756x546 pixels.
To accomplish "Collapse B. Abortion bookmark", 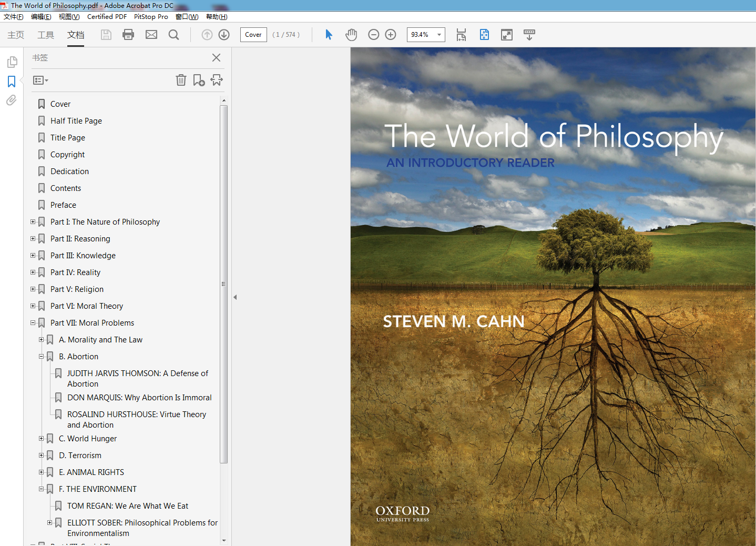I will (x=41, y=357).
